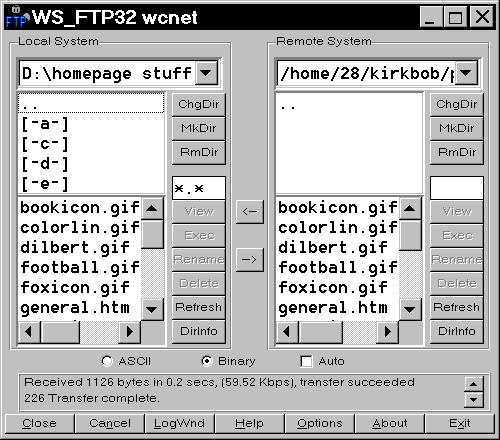
Task: Click local horizontal scroll right arrow
Action: [x=130, y=332]
